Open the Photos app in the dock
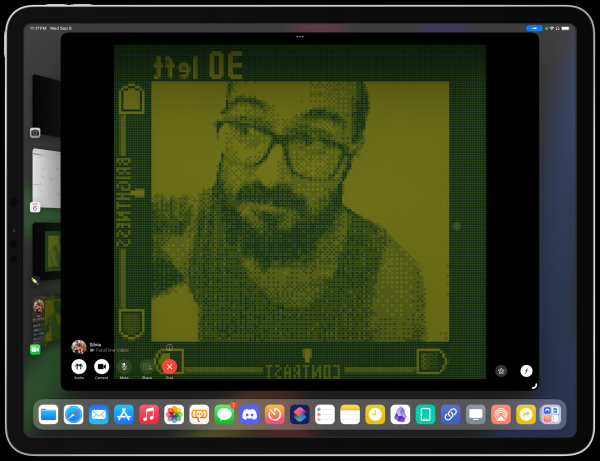This screenshot has height=461, width=600. tap(174, 415)
